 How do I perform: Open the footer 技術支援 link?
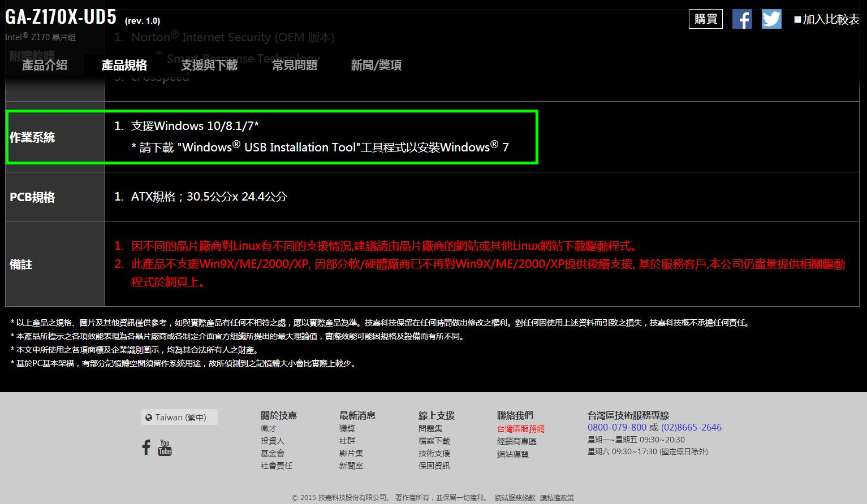[x=434, y=453]
